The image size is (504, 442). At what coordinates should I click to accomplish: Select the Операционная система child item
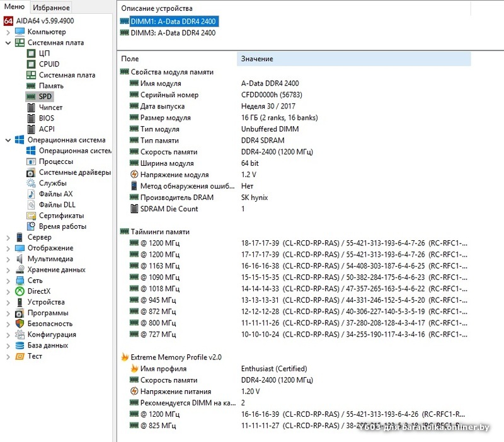pos(75,151)
